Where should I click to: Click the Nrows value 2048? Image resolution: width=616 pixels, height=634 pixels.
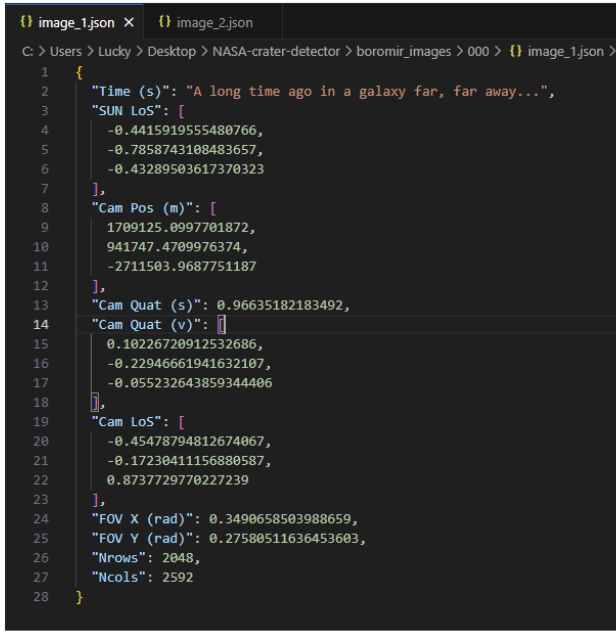(178, 558)
